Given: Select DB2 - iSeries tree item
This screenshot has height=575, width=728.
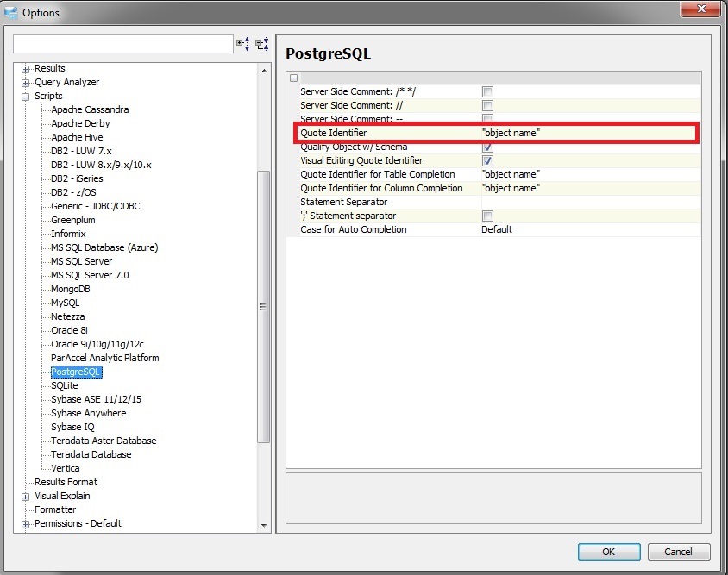Looking at the screenshot, I should (77, 178).
